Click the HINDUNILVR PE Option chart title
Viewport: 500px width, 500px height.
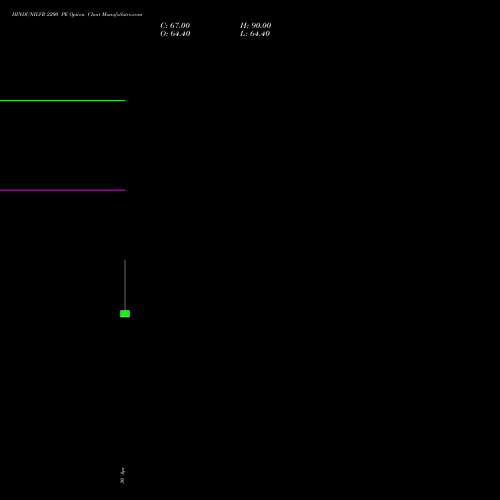point(77,14)
